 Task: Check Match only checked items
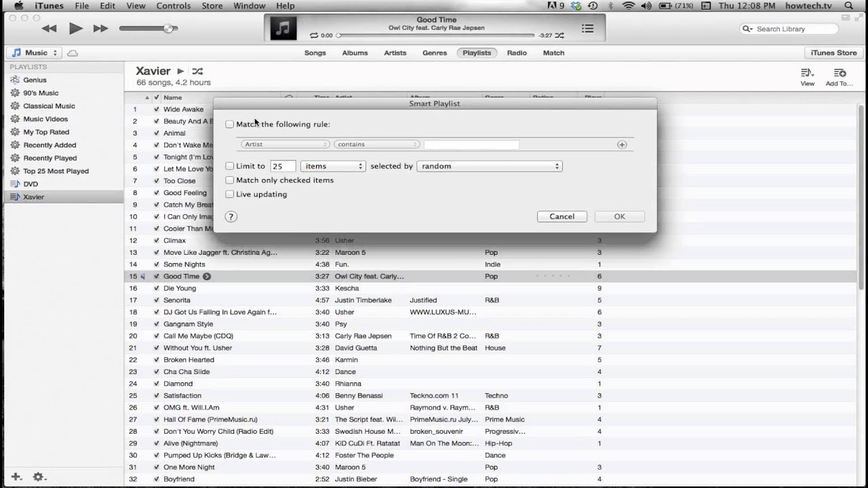[230, 180]
